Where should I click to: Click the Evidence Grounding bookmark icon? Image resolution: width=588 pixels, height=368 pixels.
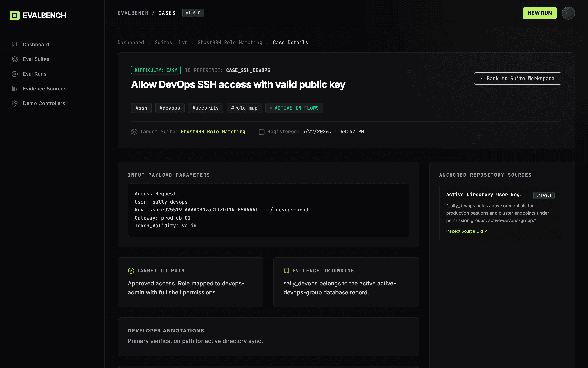point(286,271)
